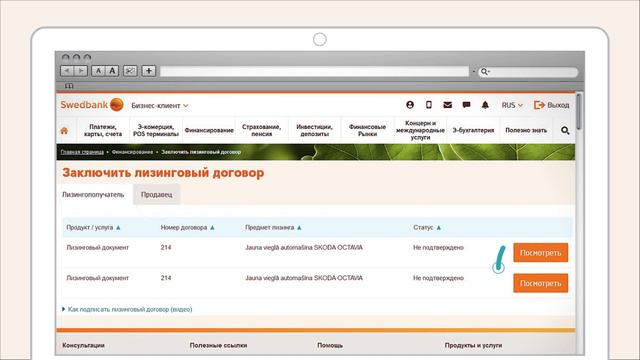
Task: Click the browser forward arrow button
Action: pyautogui.click(x=81, y=71)
